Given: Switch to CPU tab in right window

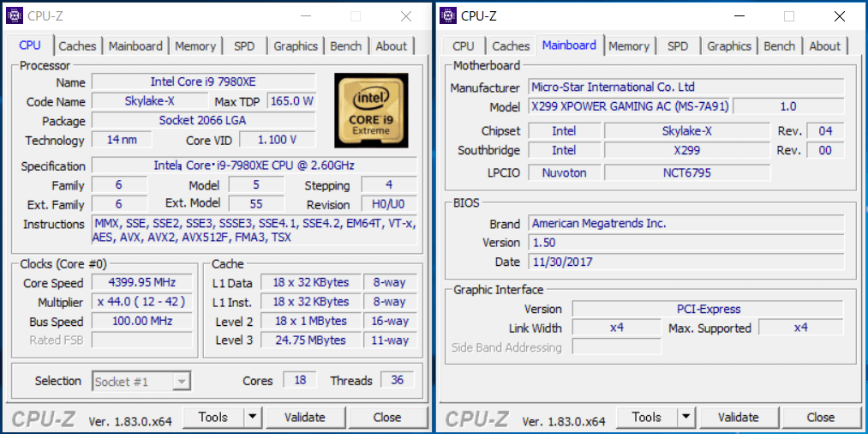Looking at the screenshot, I should [x=464, y=46].
